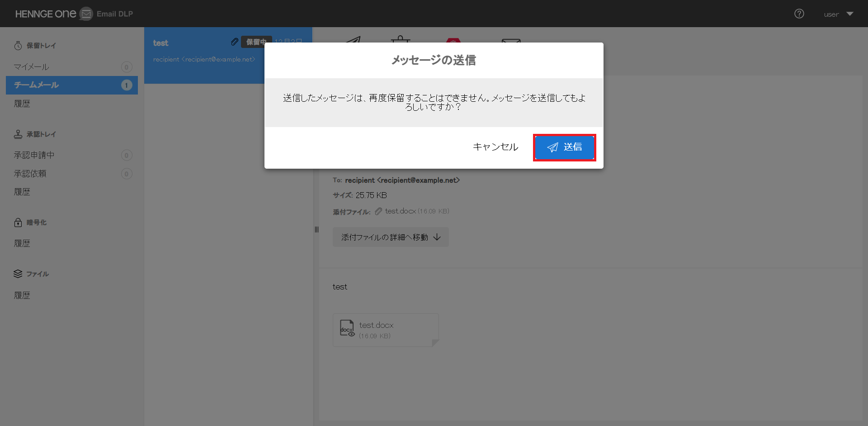Open 履歴 under 承認トレイ
The height and width of the screenshot is (426, 868).
tap(22, 192)
